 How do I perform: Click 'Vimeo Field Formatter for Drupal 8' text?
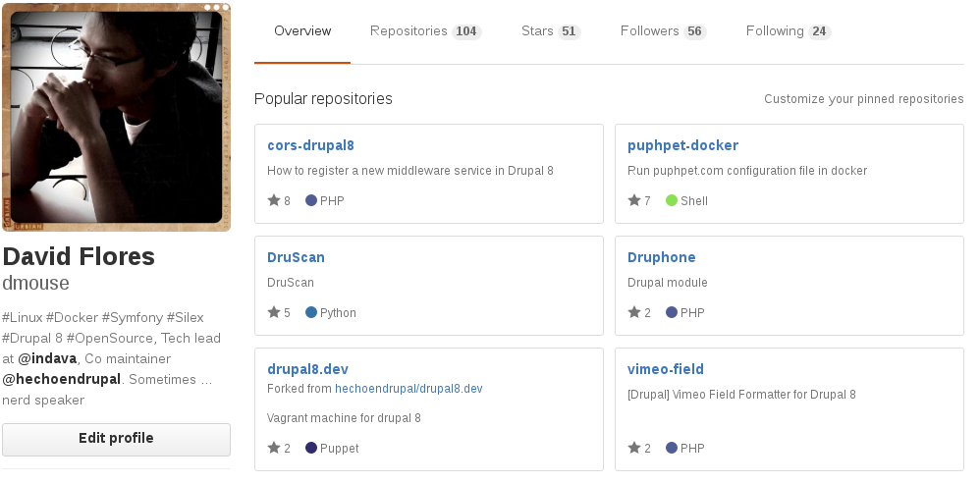point(764,395)
